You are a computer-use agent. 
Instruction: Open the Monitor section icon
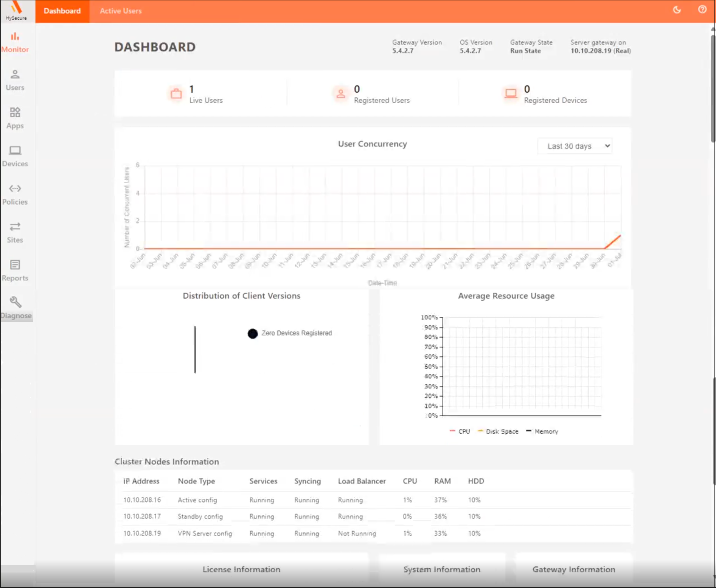point(15,37)
